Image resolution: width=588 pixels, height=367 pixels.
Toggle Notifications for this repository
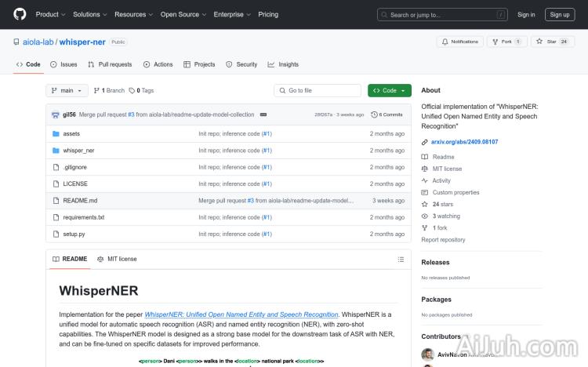pyautogui.click(x=460, y=42)
